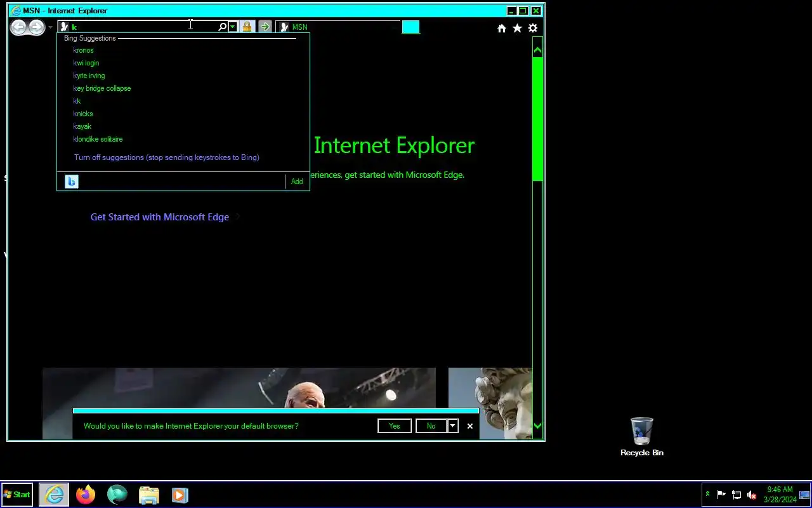This screenshot has height=508, width=812.
Task: Open the Tools gear menu
Action: [533, 28]
